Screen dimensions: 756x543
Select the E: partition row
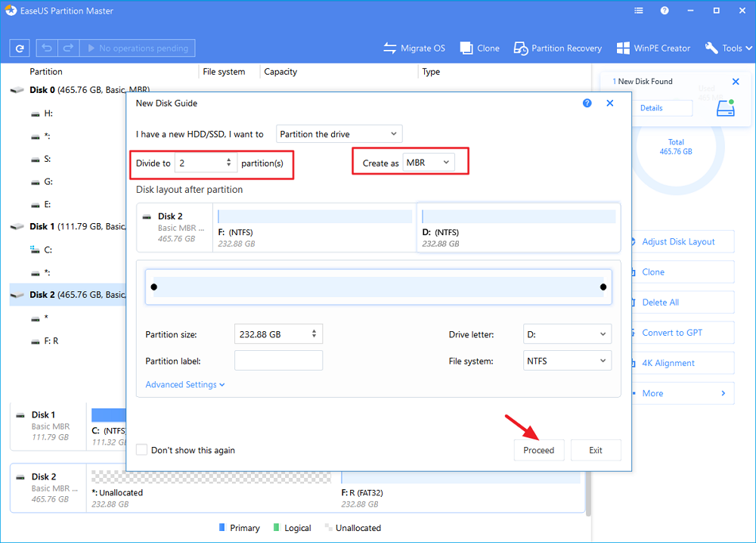[67, 204]
